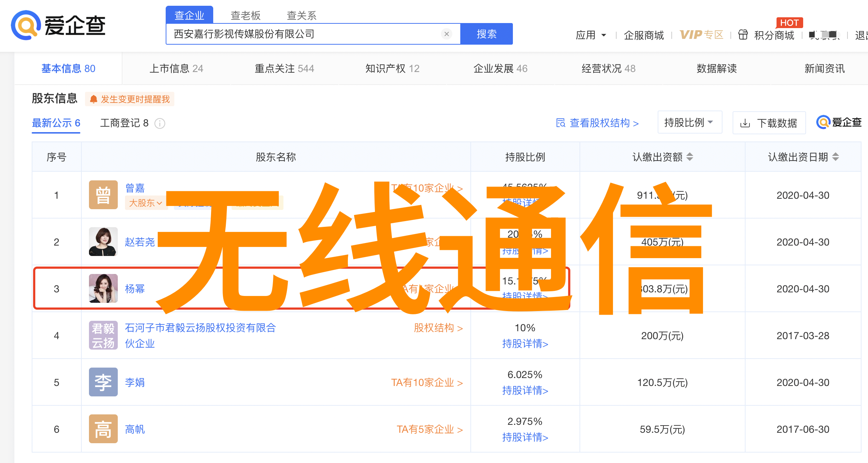The width and height of the screenshot is (868, 463).
Task: Open the 应用 dropdown menu
Action: tap(591, 35)
